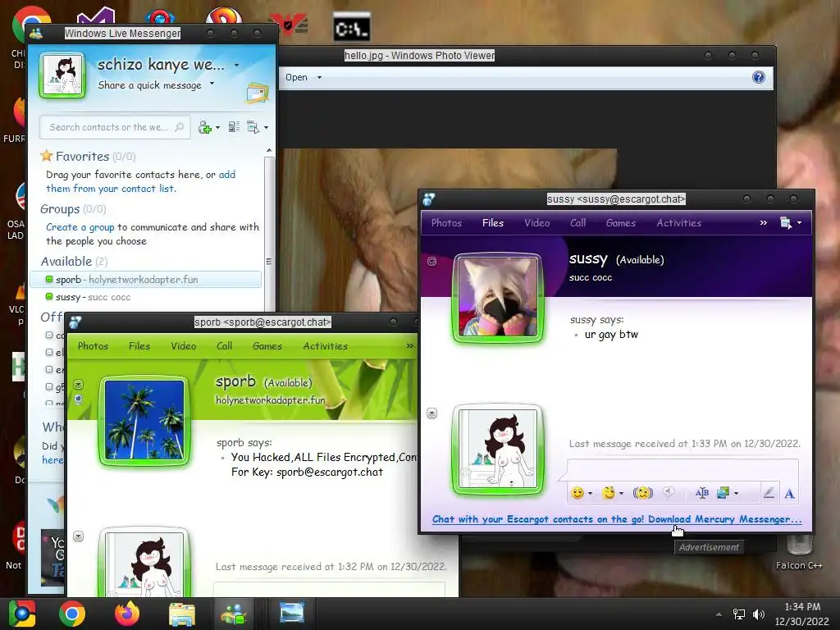
Task: Open wink dropdown arrow in sussy chat
Action: click(622, 493)
